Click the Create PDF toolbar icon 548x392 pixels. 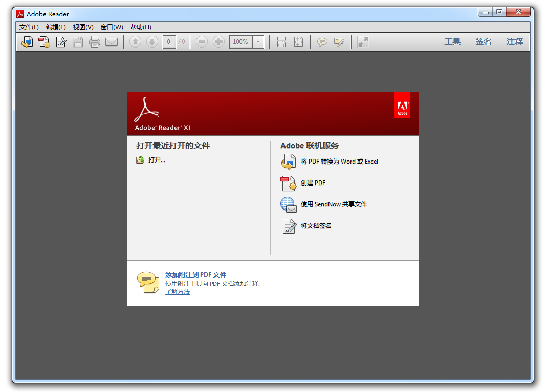[44, 41]
